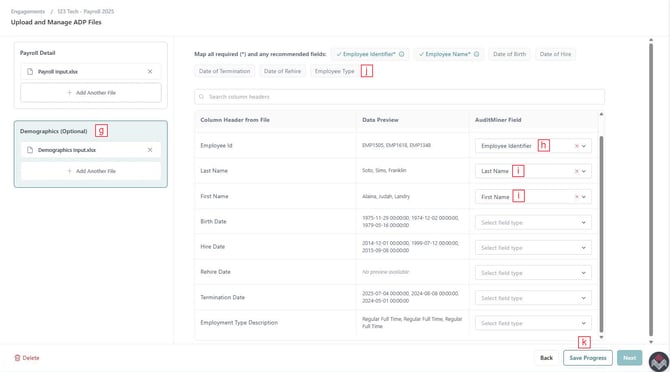Click the Birth Date row label
This screenshot has height=372, width=670.
click(x=213, y=222)
